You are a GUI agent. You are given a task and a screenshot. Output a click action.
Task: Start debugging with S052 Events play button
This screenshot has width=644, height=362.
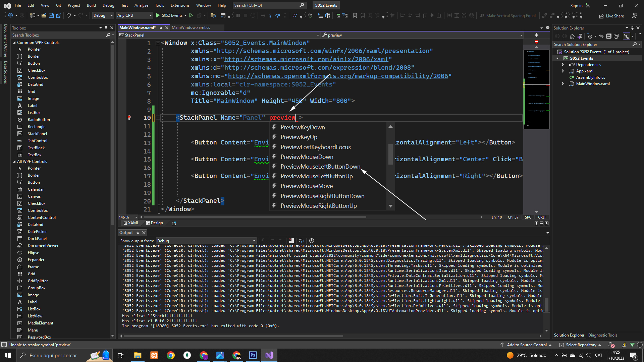158,15
